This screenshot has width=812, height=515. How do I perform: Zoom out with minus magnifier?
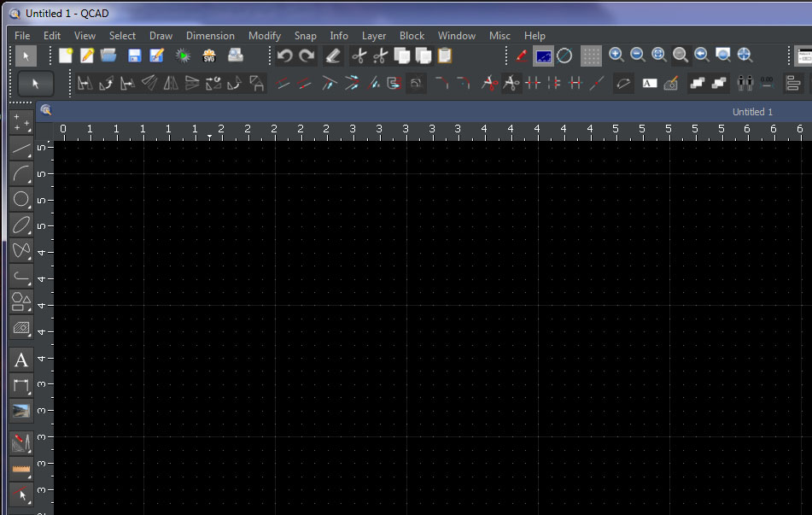[x=638, y=55]
